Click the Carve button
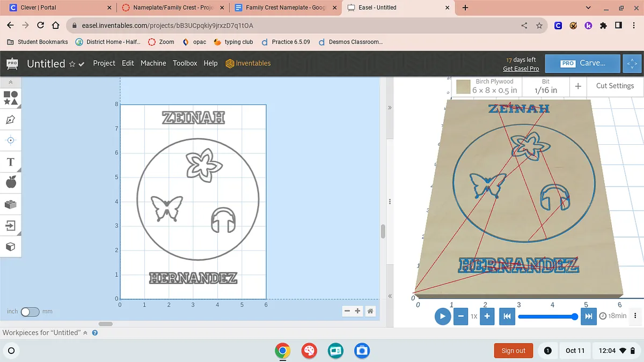The image size is (644, 362). (x=583, y=63)
